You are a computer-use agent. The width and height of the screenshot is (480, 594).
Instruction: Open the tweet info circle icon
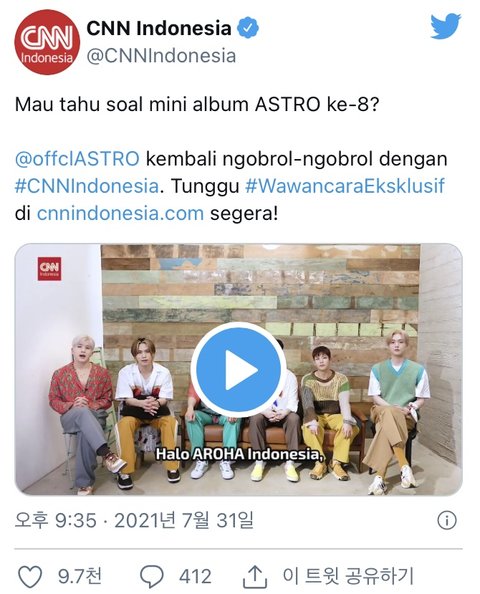[447, 521]
